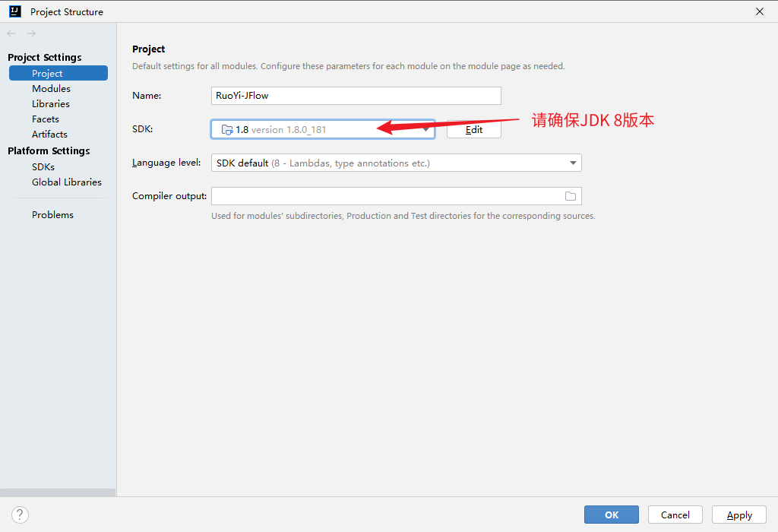Click the JDK folder icon in SDK field

click(x=226, y=130)
